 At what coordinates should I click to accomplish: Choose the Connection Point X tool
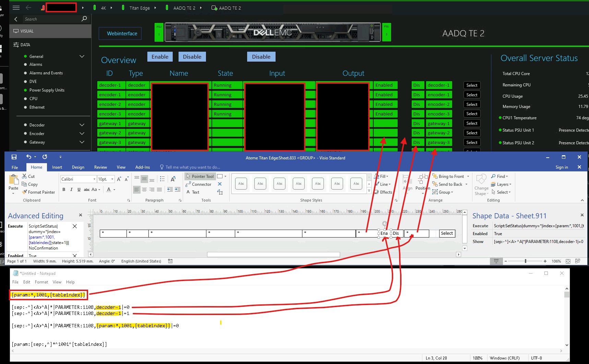coord(220,184)
